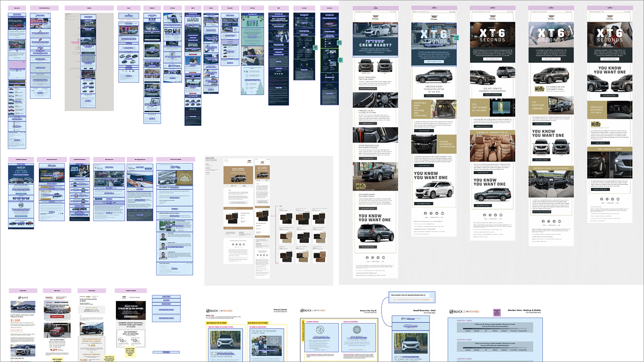The width and height of the screenshot is (644, 362).
Task: Click the GMC logo in the GMC Retail email
Action: click(49, 298)
